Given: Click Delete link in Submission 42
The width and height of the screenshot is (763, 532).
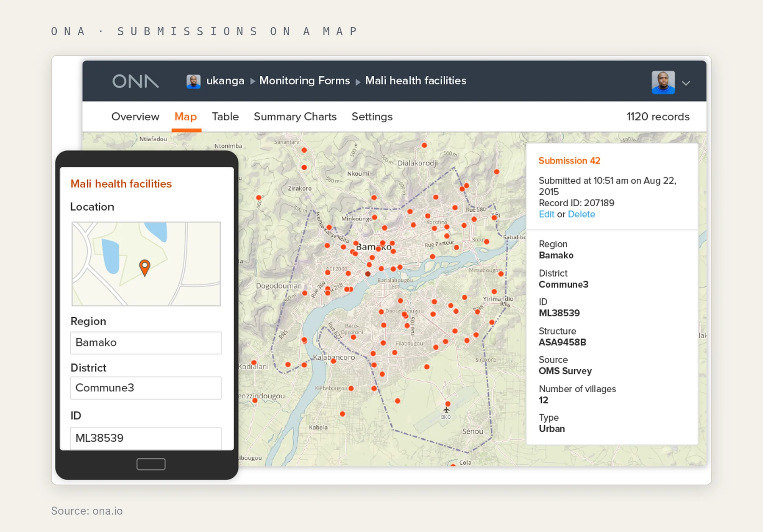Looking at the screenshot, I should (x=581, y=214).
